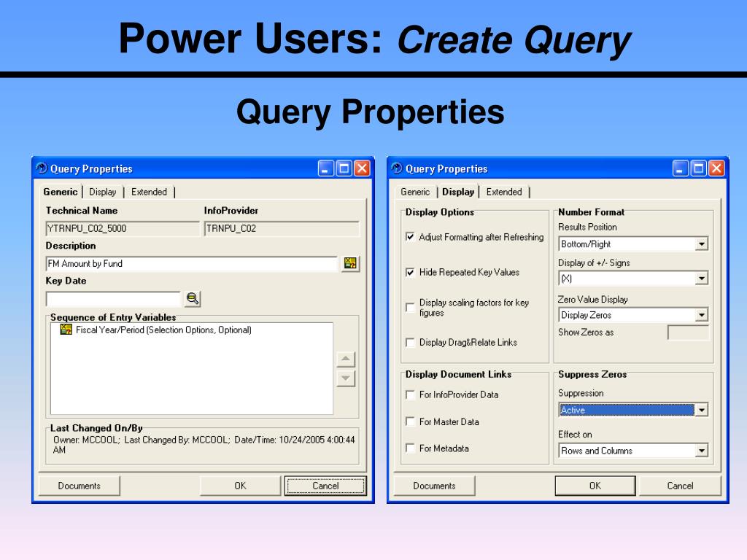The image size is (747, 560).
Task: Open the Results Position dropdown
Action: 701,244
